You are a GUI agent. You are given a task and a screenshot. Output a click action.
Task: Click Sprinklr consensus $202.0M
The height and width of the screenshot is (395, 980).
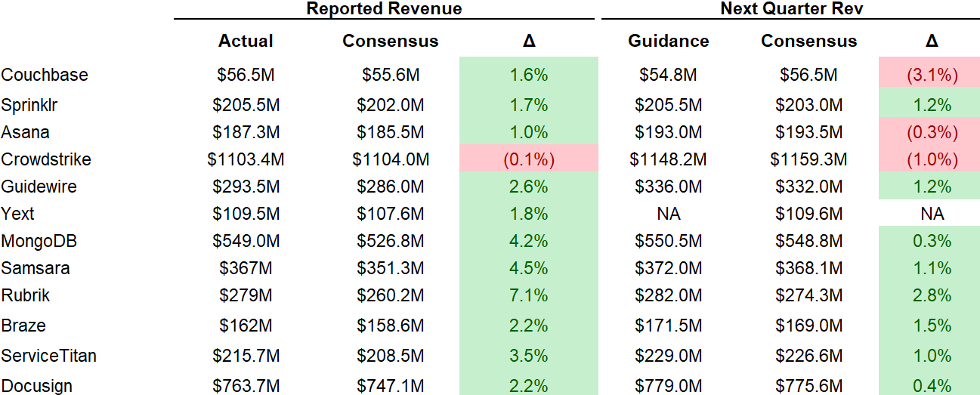tap(391, 105)
